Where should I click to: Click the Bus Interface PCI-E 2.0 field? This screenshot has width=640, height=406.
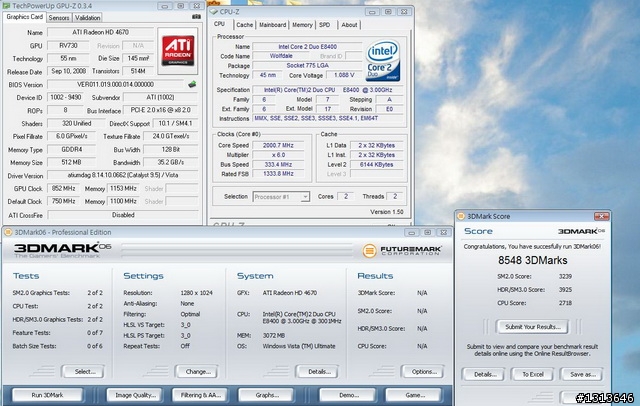click(x=160, y=110)
